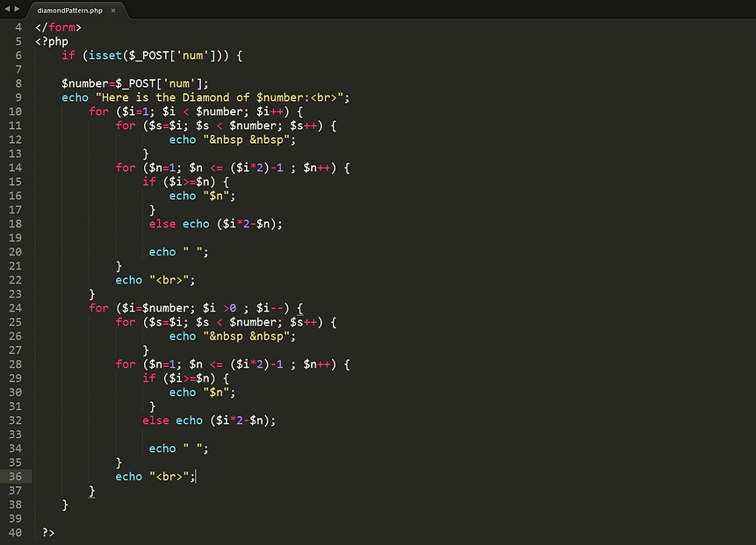Click the else keyword on line 32

pyautogui.click(x=155, y=420)
